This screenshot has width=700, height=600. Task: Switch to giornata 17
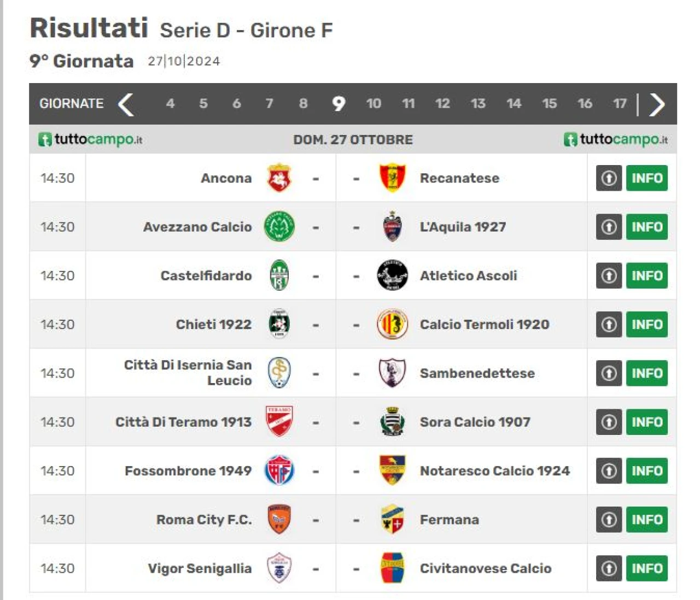[619, 103]
